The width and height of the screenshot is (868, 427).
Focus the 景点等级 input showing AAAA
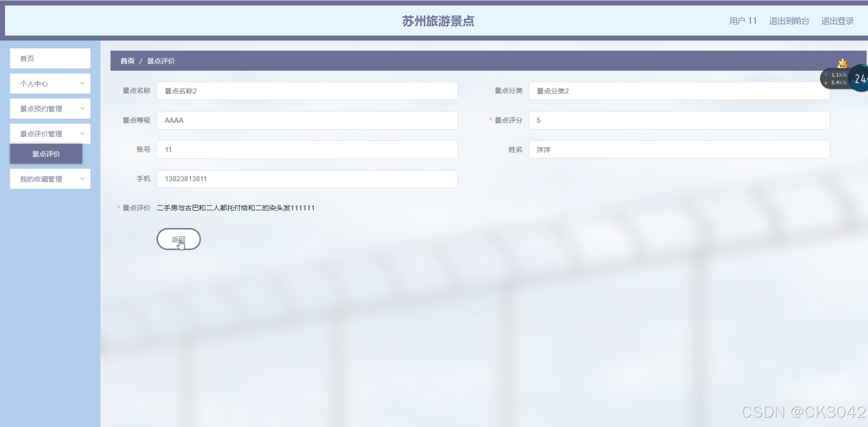pos(307,120)
